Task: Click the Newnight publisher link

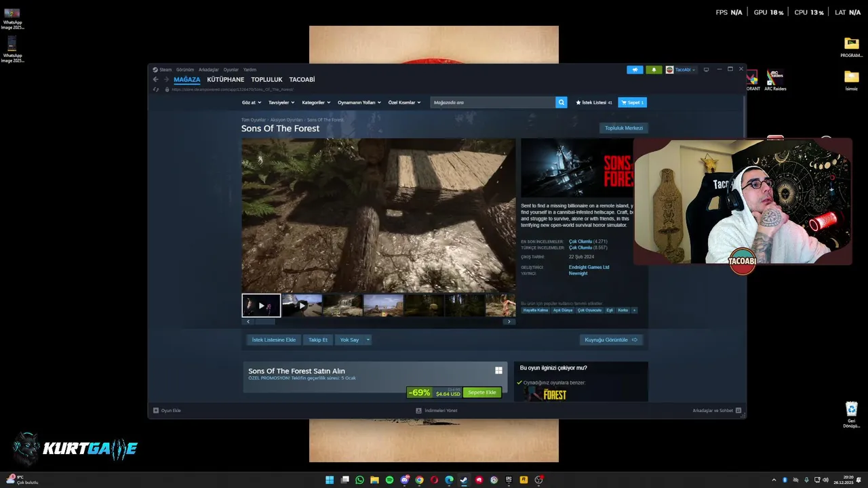Action: (578, 273)
